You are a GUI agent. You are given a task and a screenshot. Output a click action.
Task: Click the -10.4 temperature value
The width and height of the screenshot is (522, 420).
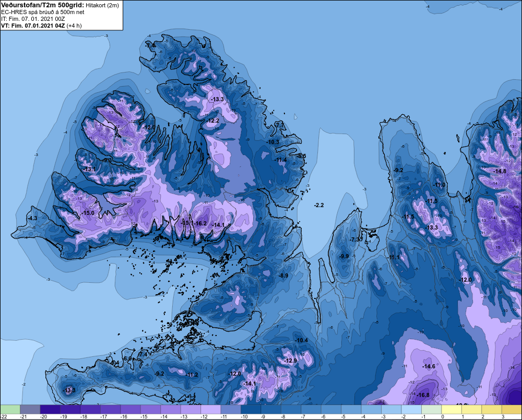point(301,341)
